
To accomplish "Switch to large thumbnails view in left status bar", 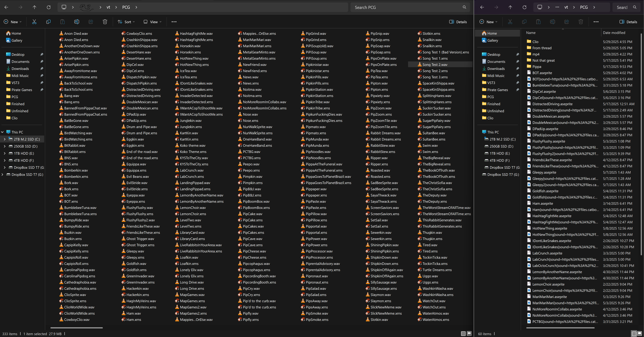I will click(x=469, y=333).
